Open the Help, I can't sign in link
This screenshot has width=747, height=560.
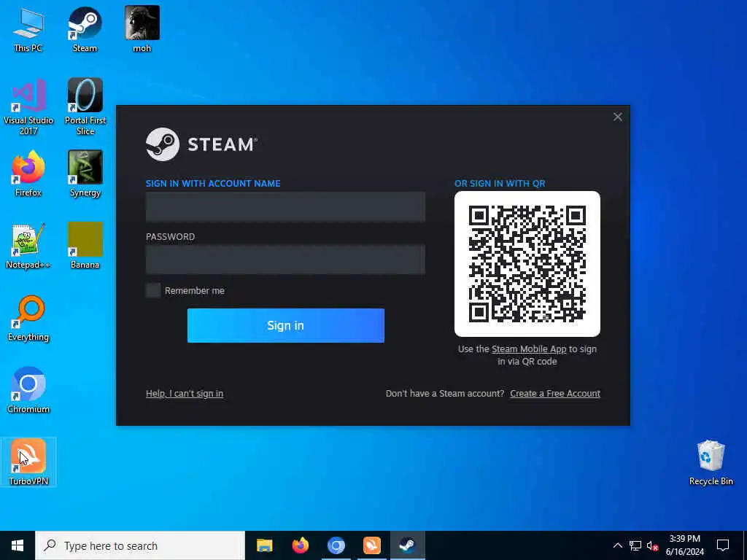click(x=185, y=393)
